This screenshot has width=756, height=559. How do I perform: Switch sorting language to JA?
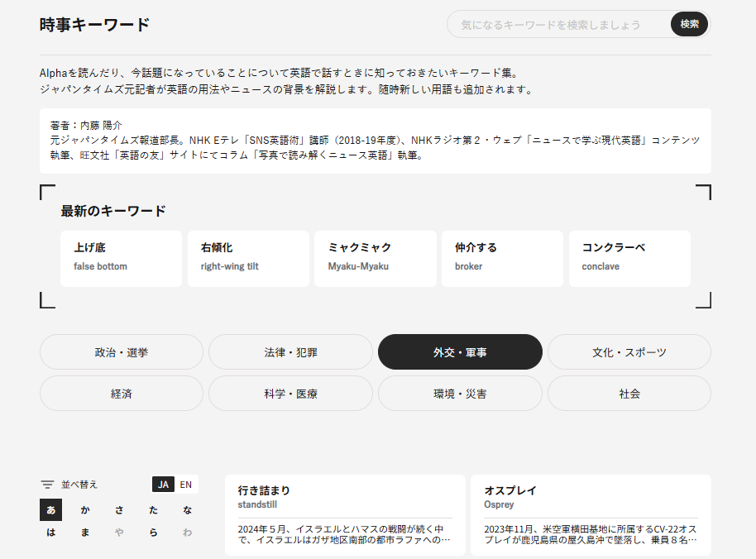tap(164, 485)
